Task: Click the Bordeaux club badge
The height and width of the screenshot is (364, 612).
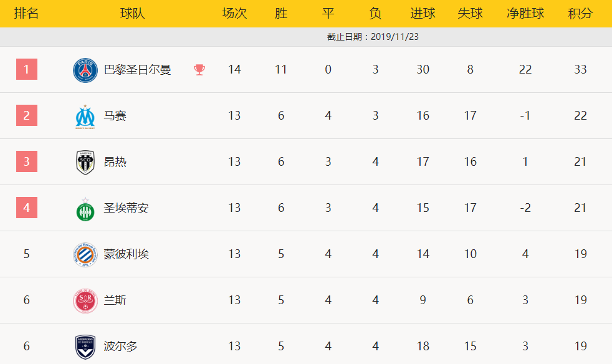Action: tap(85, 347)
